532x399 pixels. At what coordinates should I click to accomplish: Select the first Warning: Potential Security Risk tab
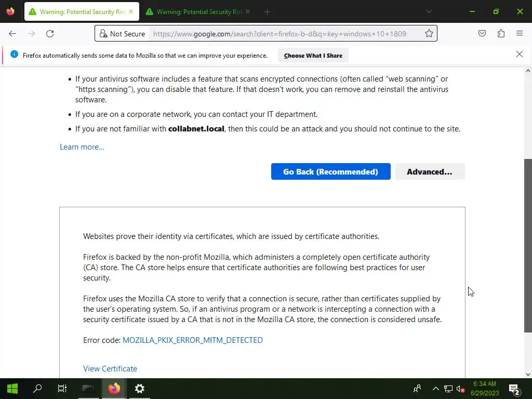click(82, 12)
